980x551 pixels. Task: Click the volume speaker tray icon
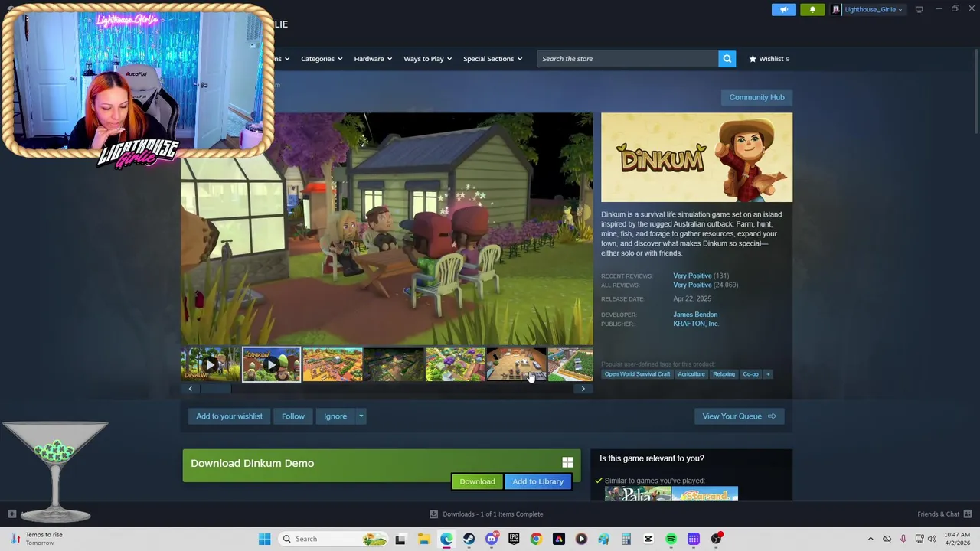(x=932, y=539)
